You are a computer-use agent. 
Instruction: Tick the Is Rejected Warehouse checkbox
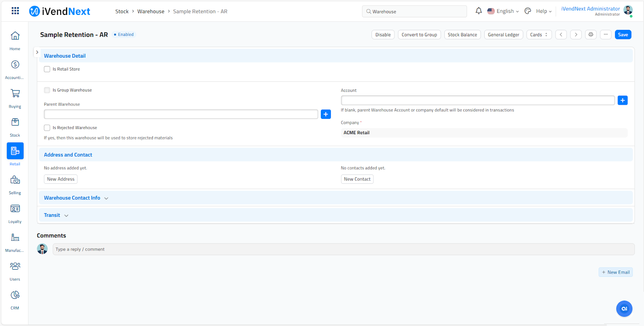pos(47,128)
